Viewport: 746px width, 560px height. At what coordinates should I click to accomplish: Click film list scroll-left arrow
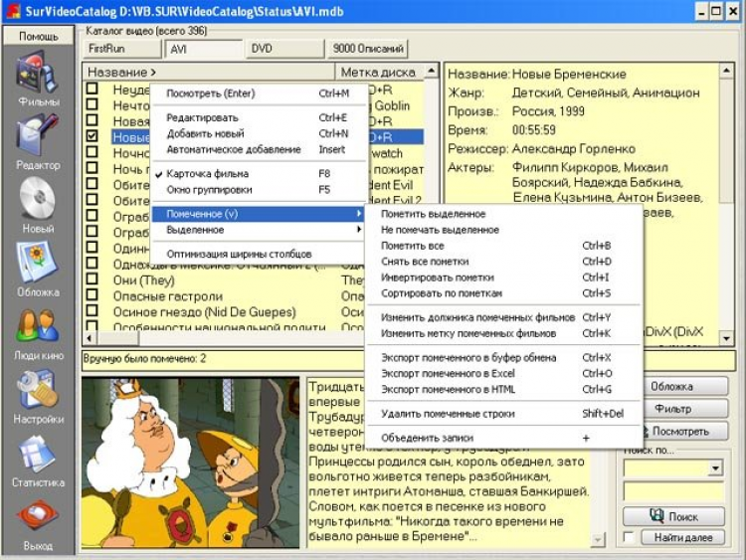(90, 338)
